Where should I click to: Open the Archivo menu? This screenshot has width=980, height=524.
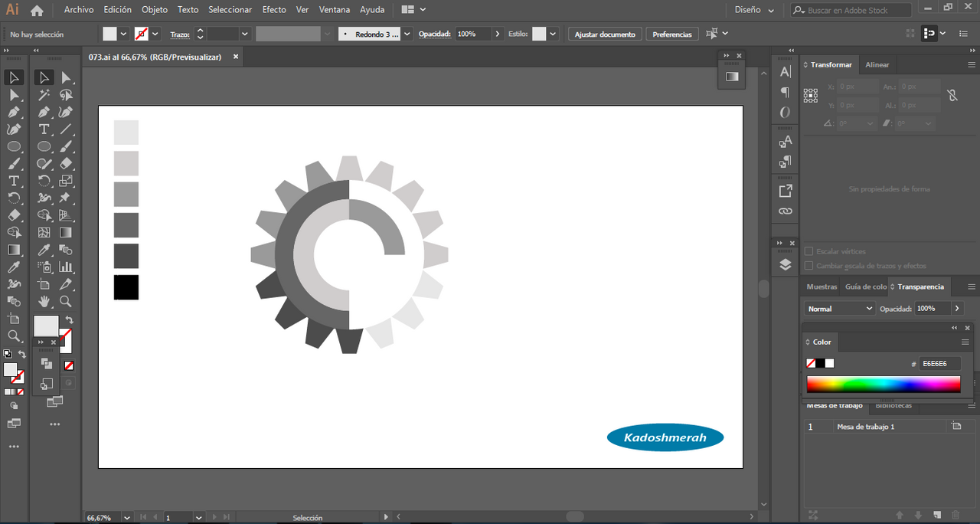pos(79,10)
